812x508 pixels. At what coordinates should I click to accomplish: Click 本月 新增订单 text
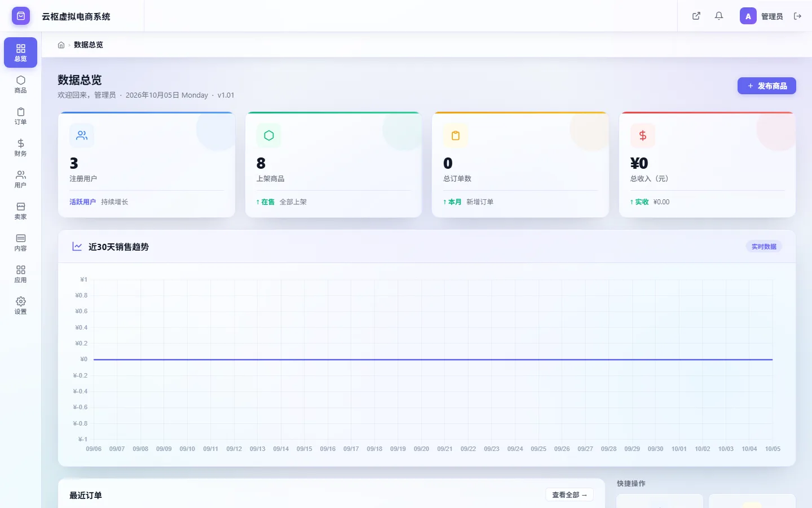[x=468, y=202]
